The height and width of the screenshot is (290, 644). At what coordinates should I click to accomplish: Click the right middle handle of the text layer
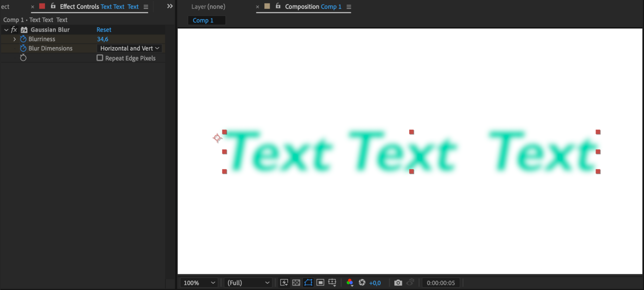(598, 152)
